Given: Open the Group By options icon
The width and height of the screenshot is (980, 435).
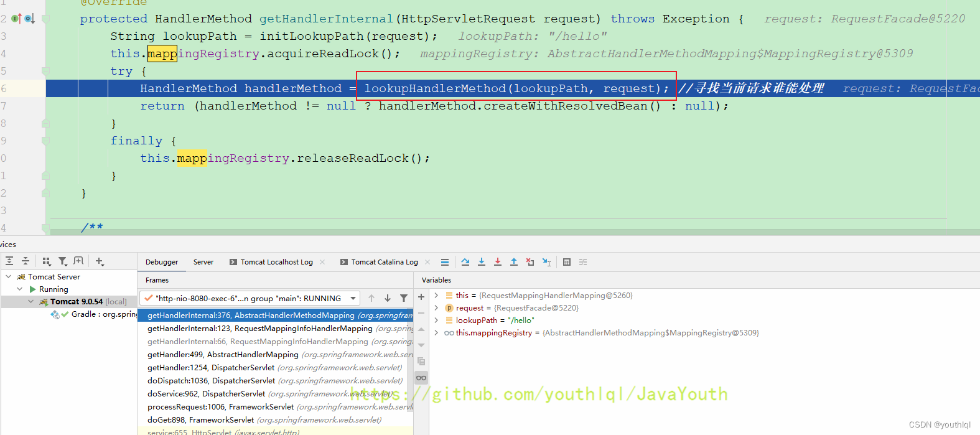Looking at the screenshot, I should (47, 261).
